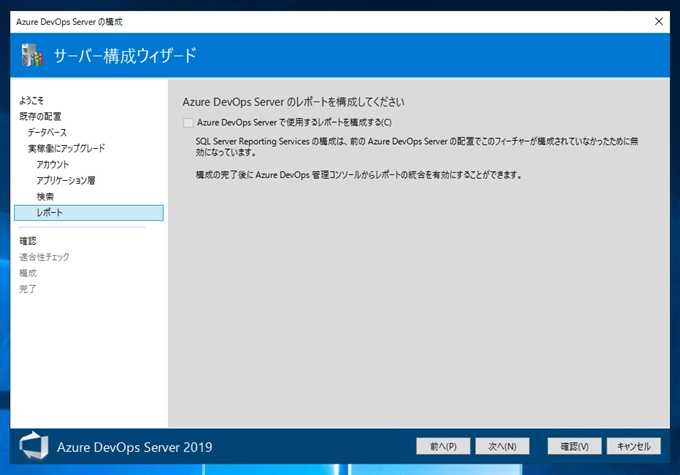
Task: Click the 管理コンソール note about enabling reports
Action: pos(359,175)
